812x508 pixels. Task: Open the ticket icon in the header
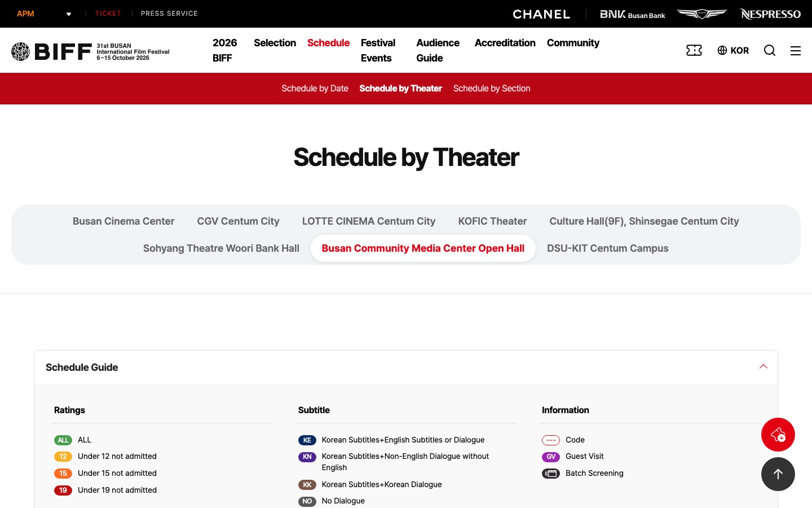(694, 51)
